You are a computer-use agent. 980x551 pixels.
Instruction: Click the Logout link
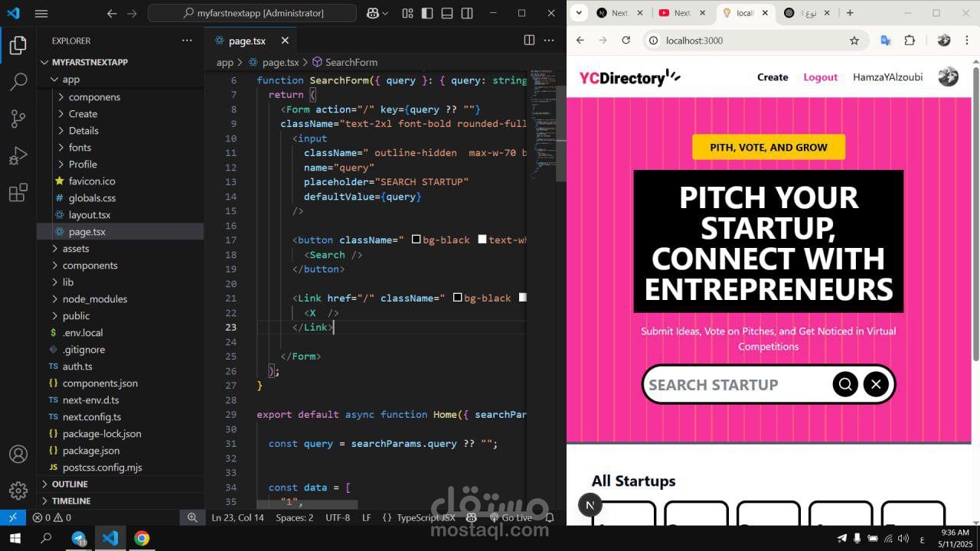(x=820, y=77)
